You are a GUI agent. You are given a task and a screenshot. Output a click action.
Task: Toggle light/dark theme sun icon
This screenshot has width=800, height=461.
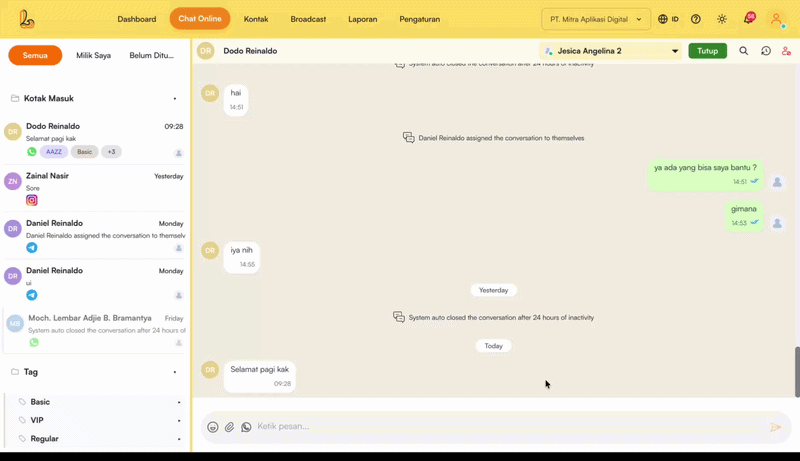pyautogui.click(x=722, y=19)
